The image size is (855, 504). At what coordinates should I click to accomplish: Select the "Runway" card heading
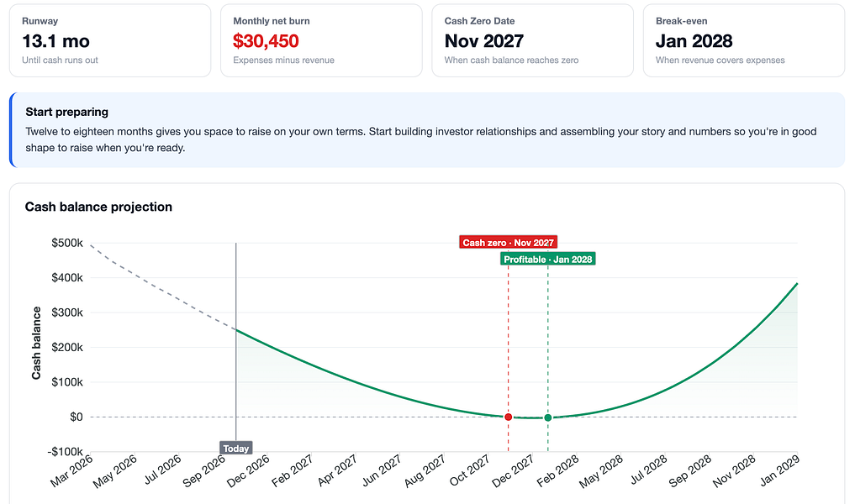click(x=40, y=21)
